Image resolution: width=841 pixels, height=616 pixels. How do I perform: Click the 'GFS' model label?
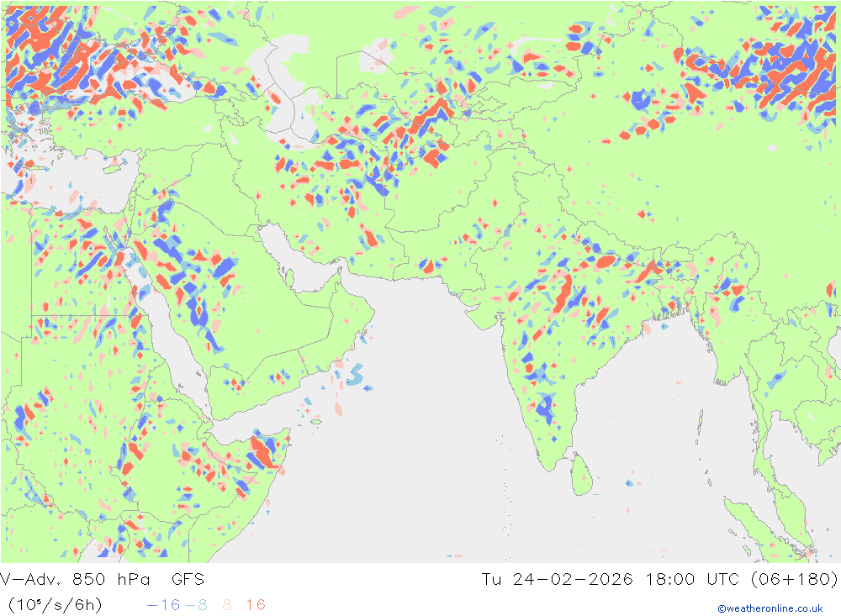point(188,580)
